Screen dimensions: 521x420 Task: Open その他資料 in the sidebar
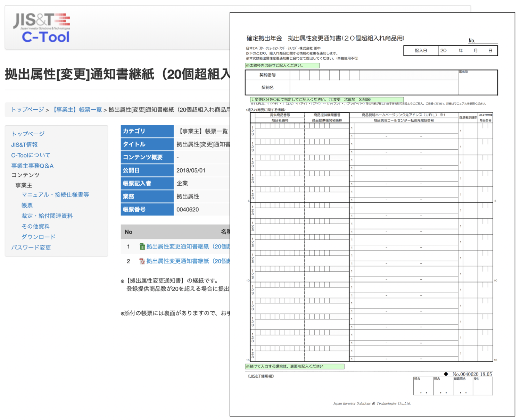[x=36, y=226]
